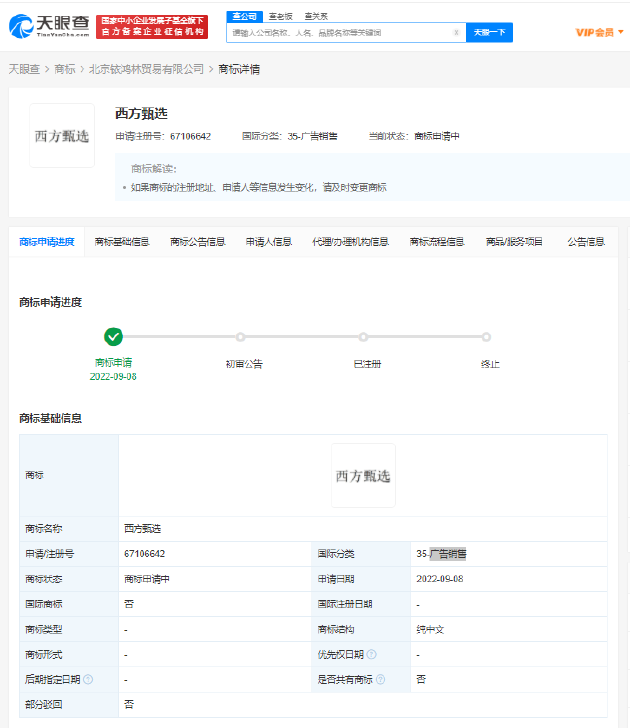This screenshot has height=728, width=630.
Task: Switch to 商品/服务项目 tab
Action: pyautogui.click(x=514, y=242)
